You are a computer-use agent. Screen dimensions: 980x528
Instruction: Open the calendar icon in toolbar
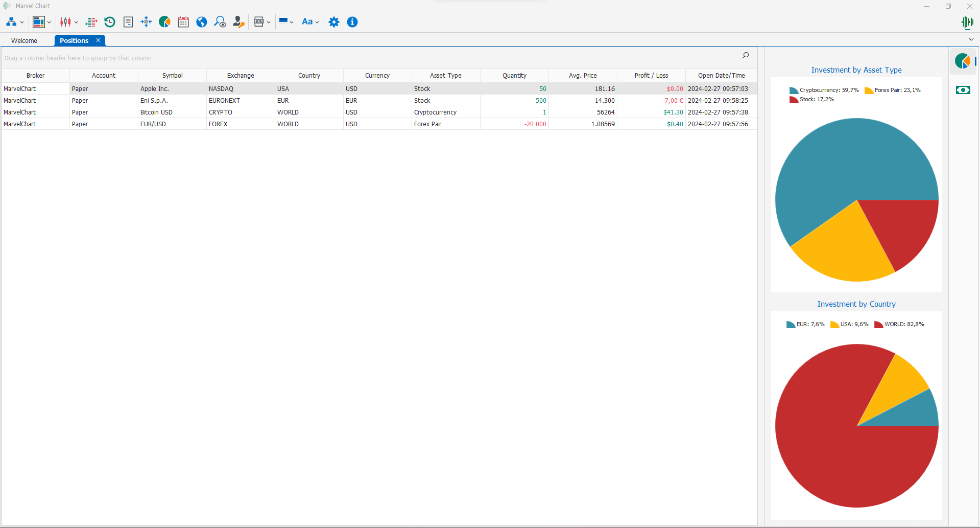coord(183,22)
